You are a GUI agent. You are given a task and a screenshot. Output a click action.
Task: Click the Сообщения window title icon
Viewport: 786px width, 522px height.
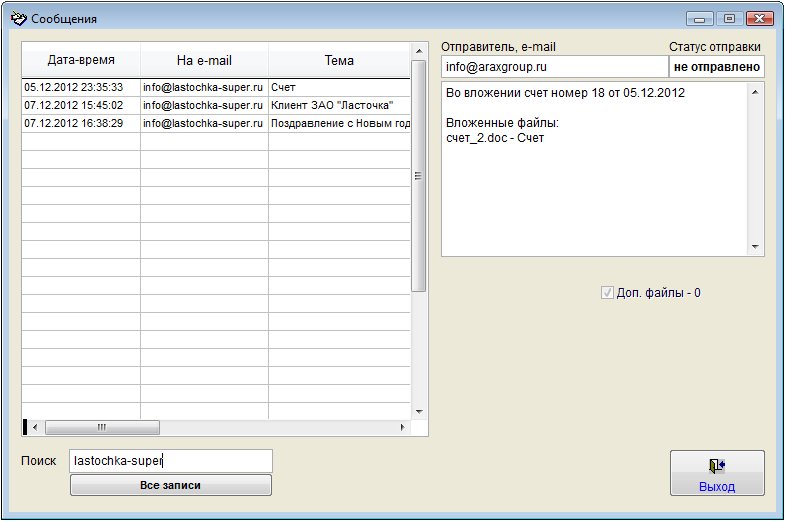click(x=18, y=19)
